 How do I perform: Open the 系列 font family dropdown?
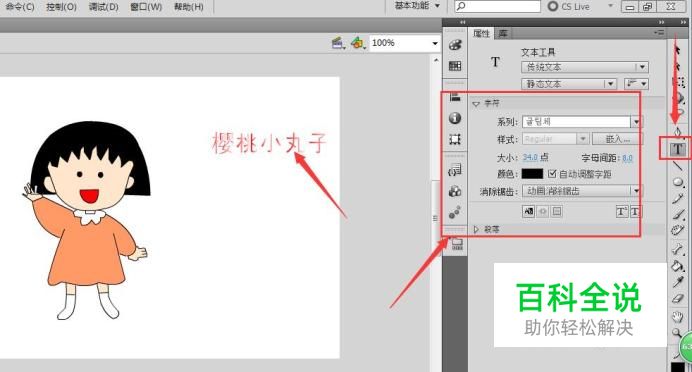[582, 121]
